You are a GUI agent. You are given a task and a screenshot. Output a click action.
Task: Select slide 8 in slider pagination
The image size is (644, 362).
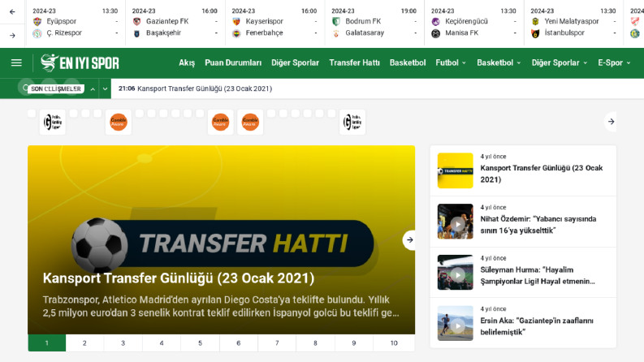[315, 343]
